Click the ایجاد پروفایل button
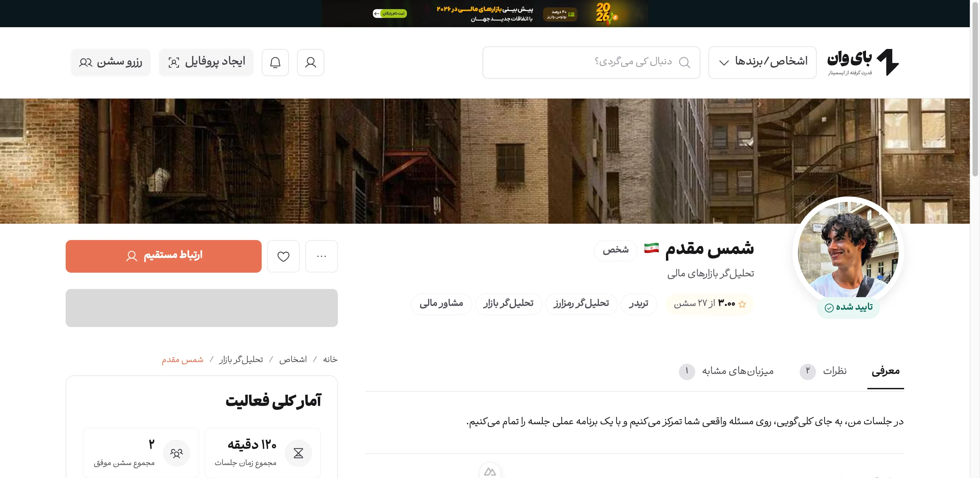980x478 pixels. pyautogui.click(x=206, y=62)
